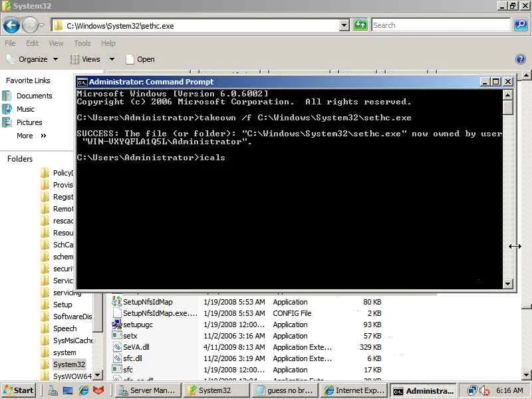The width and height of the screenshot is (532, 399).
Task: Click the CONFIG File type cell
Action: [x=292, y=313]
